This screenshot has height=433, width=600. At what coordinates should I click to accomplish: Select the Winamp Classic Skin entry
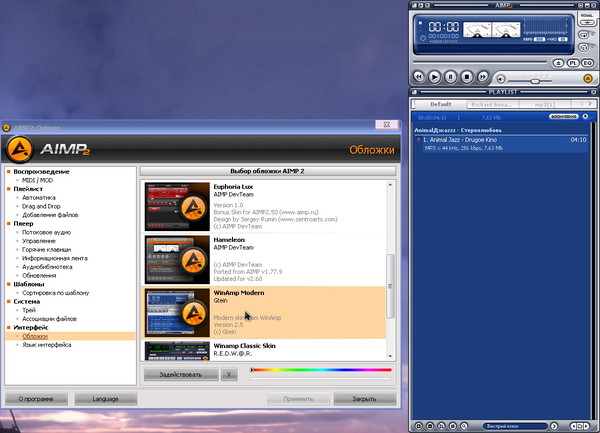click(264, 350)
